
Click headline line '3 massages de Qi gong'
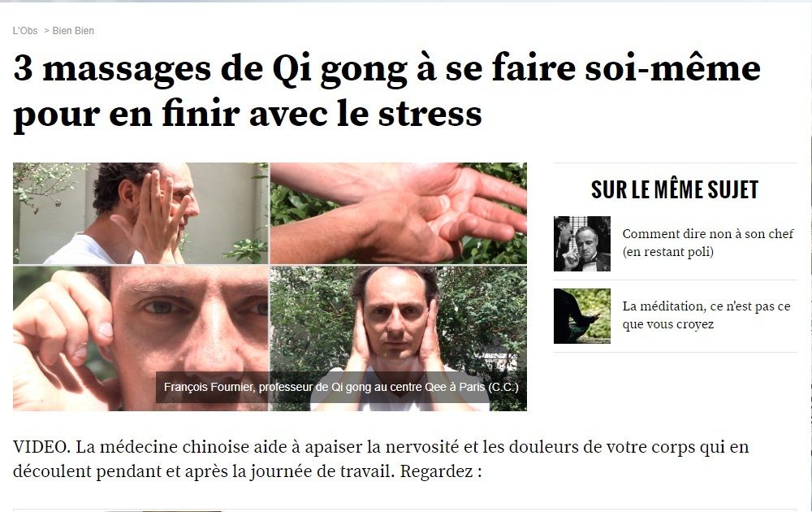pyautogui.click(x=209, y=69)
